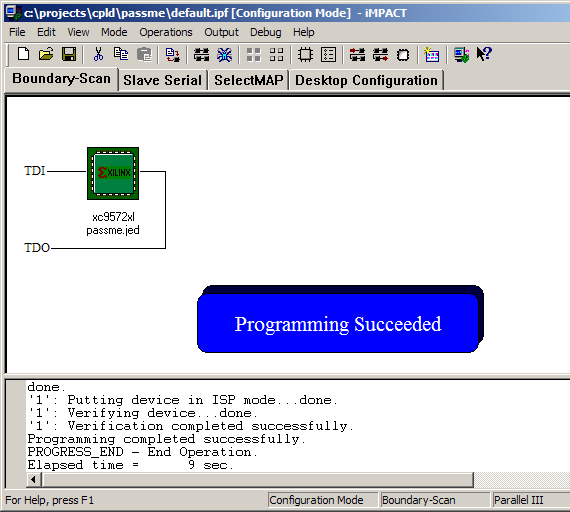The image size is (570, 512).
Task: Click the 'For Help, press F1' status text
Action: 50,500
